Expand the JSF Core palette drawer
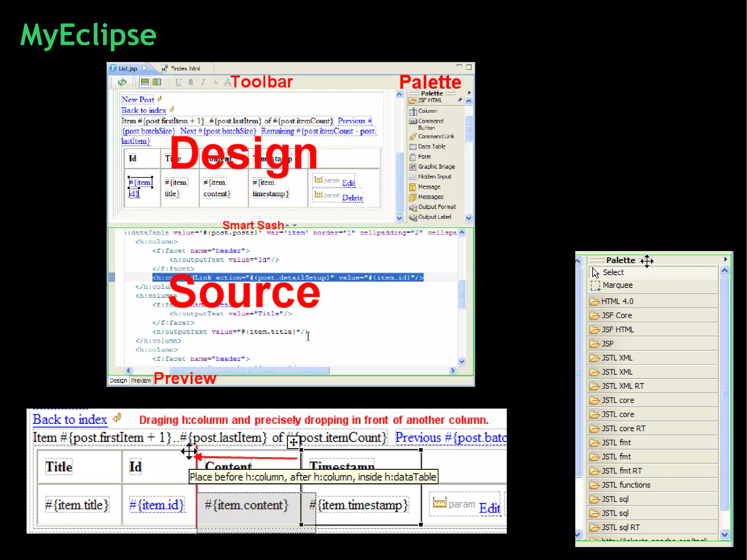The width and height of the screenshot is (747, 560). point(653,316)
